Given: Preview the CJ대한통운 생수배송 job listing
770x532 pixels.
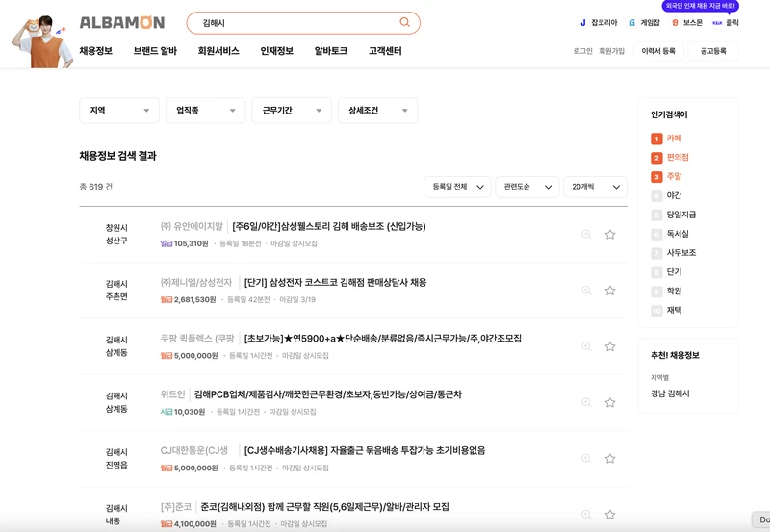Looking at the screenshot, I should coord(586,458).
